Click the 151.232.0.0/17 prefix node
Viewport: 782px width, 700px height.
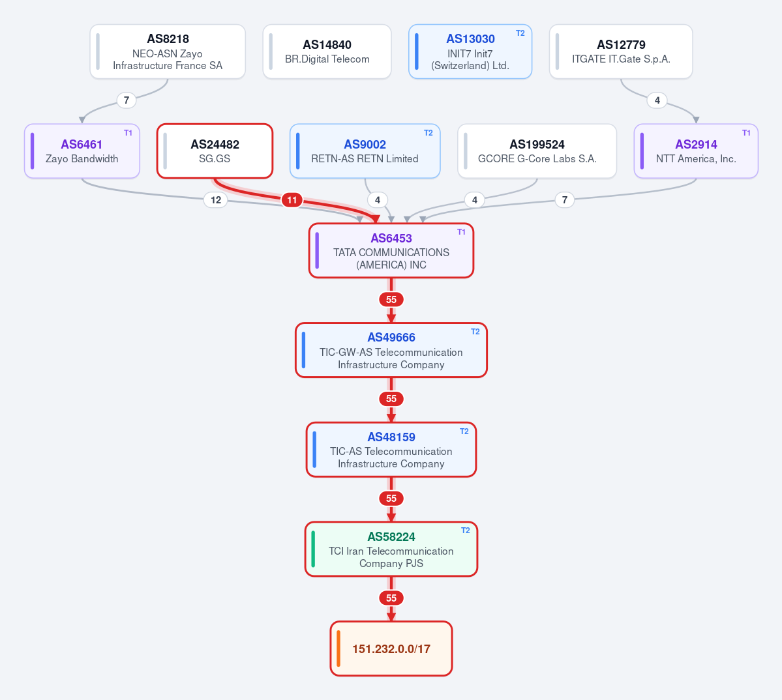[391, 649]
